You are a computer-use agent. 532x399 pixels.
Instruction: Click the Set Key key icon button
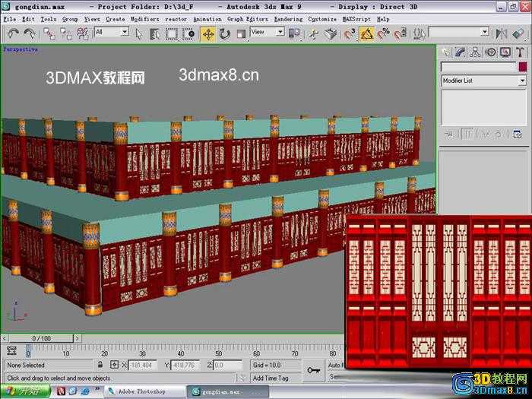coord(313,371)
